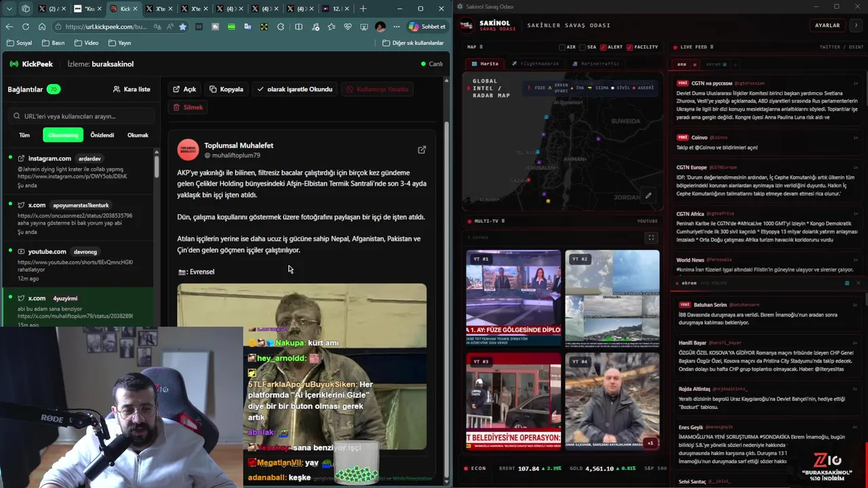Open the translate icon in address bar

(x=157, y=26)
